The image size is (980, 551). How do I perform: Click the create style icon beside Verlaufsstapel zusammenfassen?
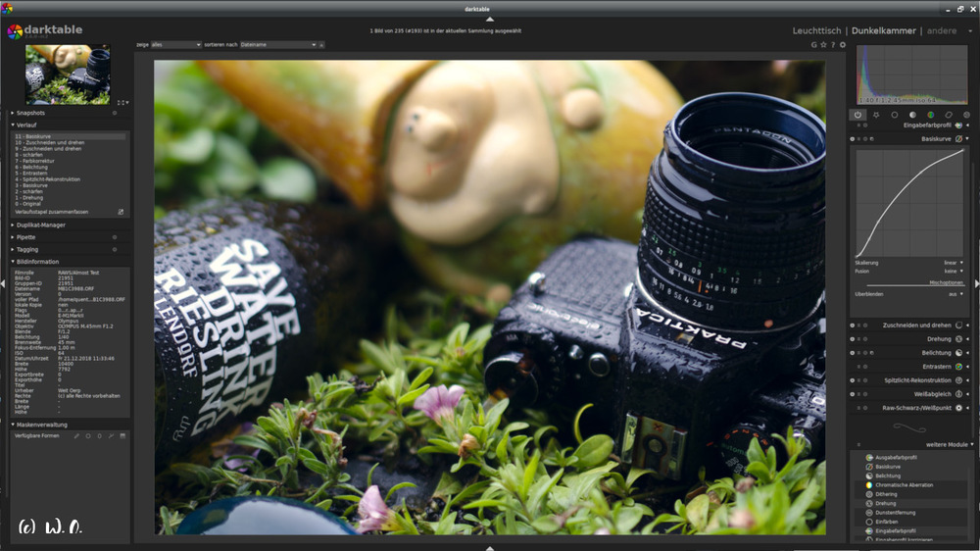(121, 212)
